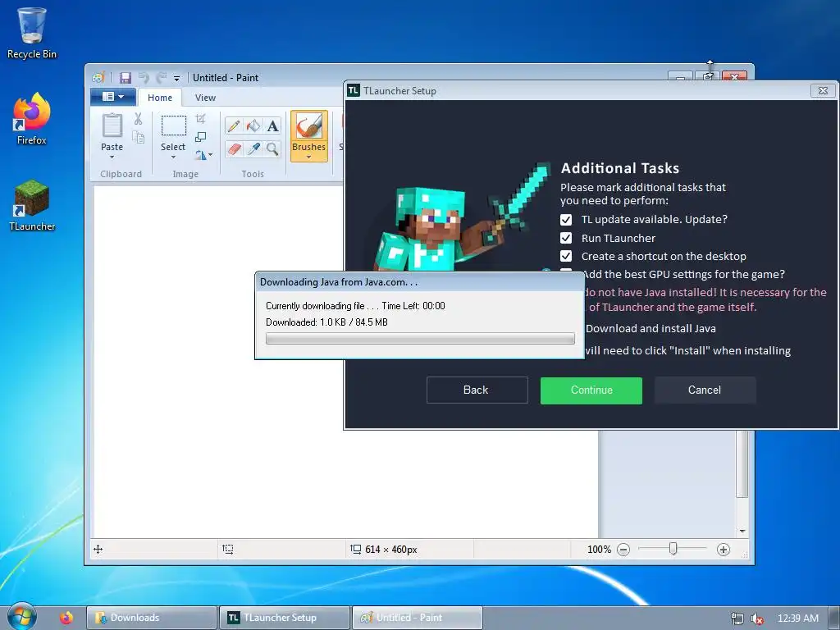Switch to the View ribbon tab
840x630 pixels.
205,98
